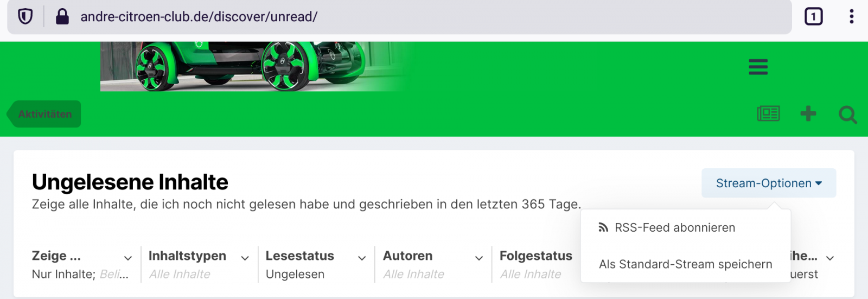This screenshot has width=868, height=299.
Task: Open the browser tab counter
Action: 813,17
